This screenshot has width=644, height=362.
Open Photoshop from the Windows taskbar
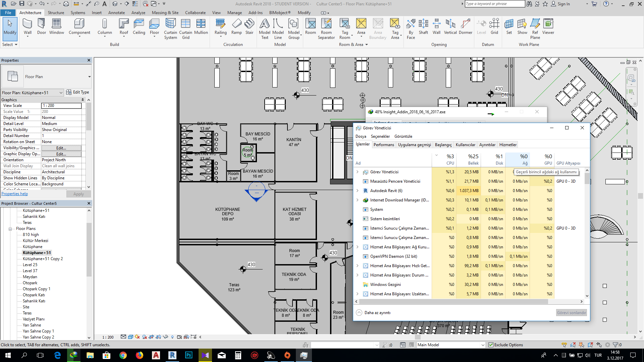click(x=189, y=355)
